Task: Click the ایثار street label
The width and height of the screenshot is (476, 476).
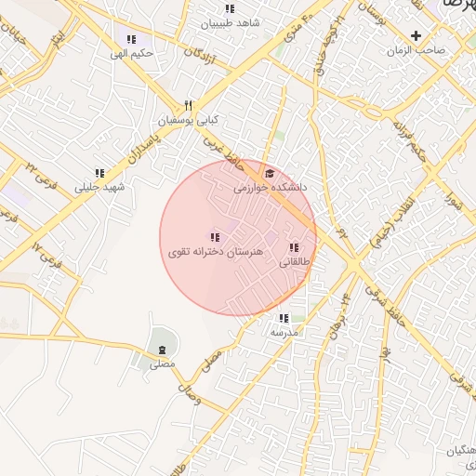Action: click(x=59, y=39)
